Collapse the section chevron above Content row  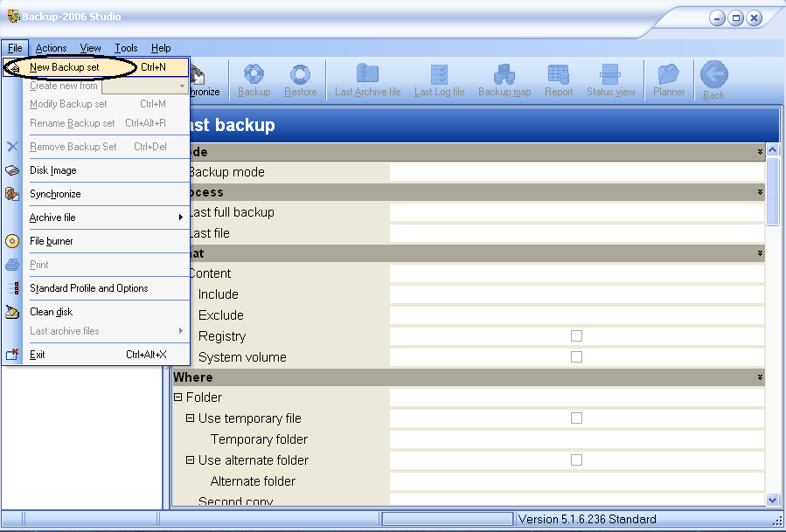(760, 253)
